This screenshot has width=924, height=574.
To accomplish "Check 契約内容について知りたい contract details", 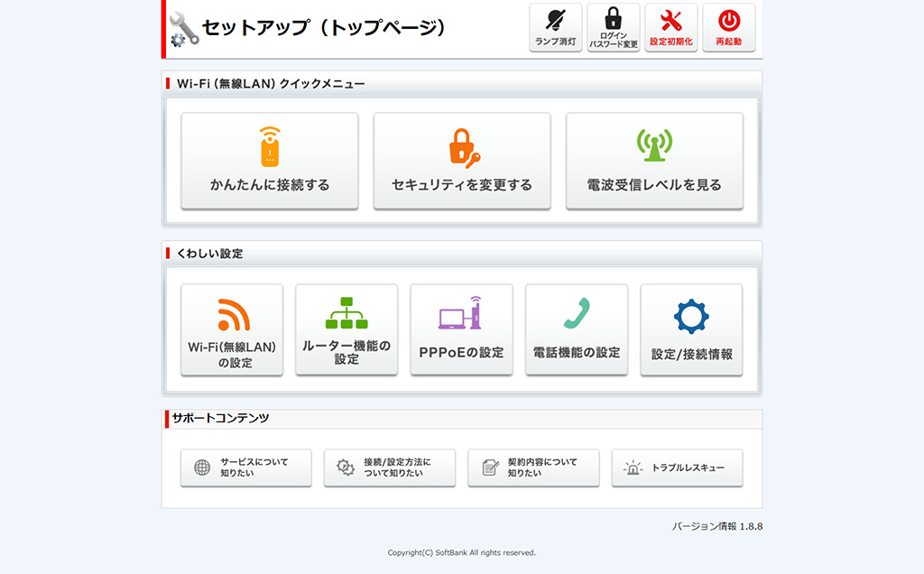I will pos(532,468).
